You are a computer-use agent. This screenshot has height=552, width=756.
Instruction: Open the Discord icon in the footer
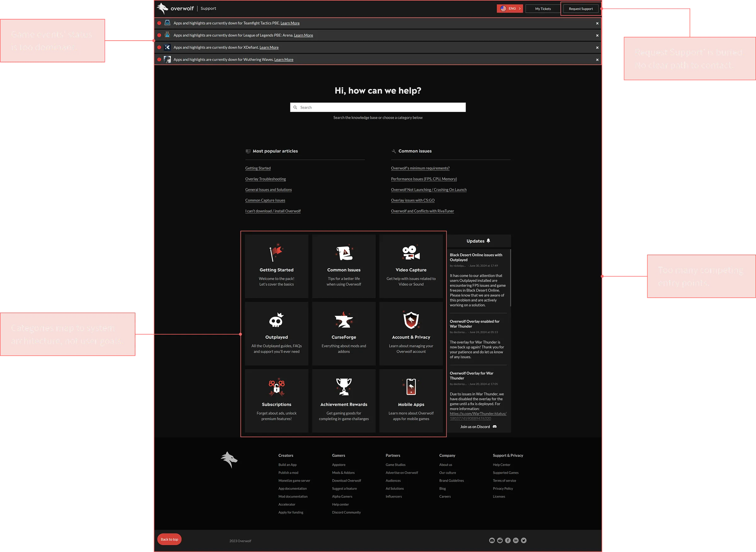click(x=492, y=540)
